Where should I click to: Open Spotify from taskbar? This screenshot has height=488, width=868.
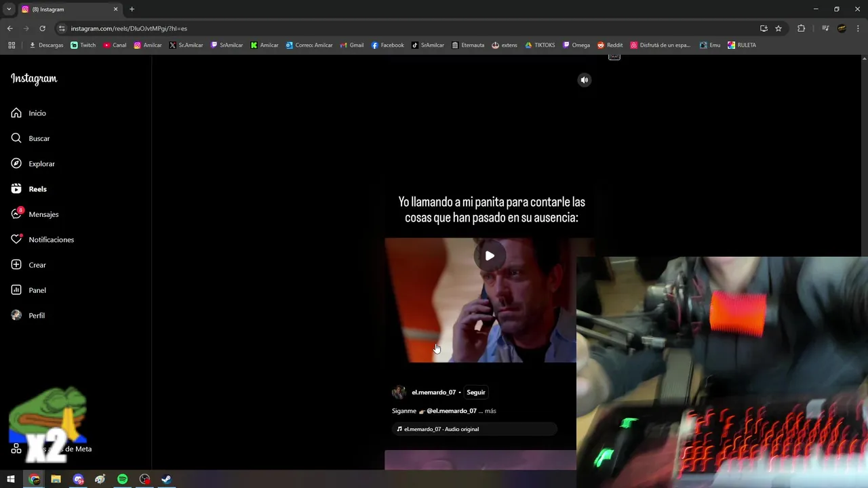[122, 479]
